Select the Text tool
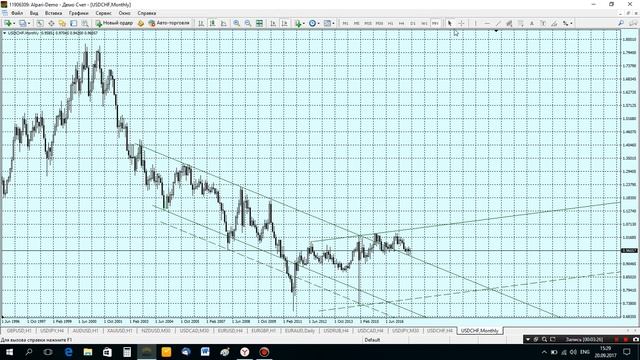Image resolution: width=640 pixels, height=360 pixels. pos(532,23)
